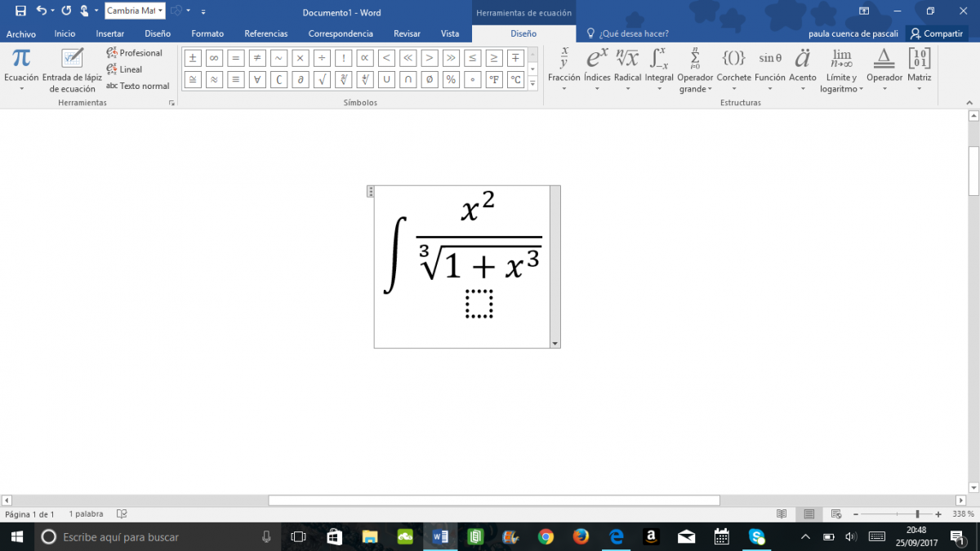Insert the infinity symbol
This screenshot has width=980, height=551.
[x=214, y=58]
